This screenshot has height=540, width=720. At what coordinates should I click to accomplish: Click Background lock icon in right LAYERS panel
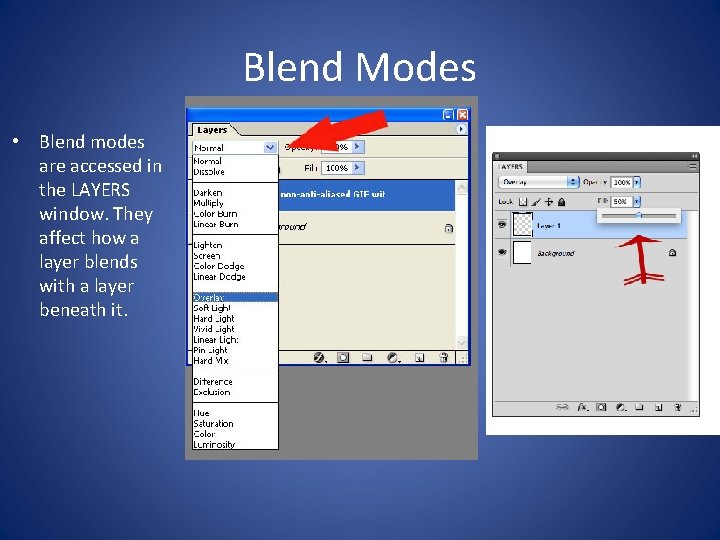[x=672, y=253]
